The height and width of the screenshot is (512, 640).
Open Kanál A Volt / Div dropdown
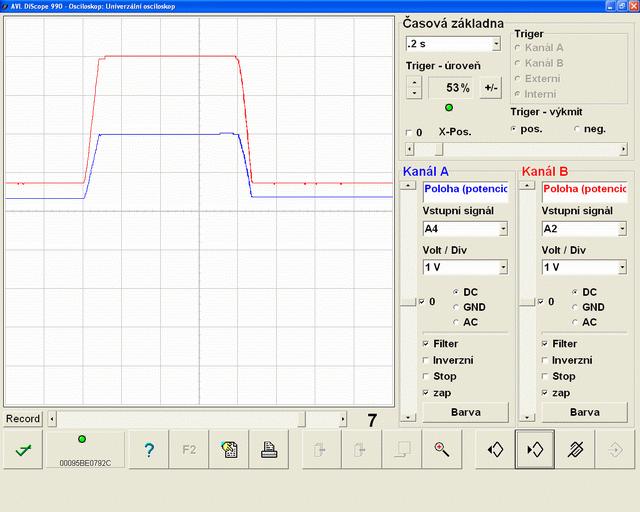click(502, 267)
